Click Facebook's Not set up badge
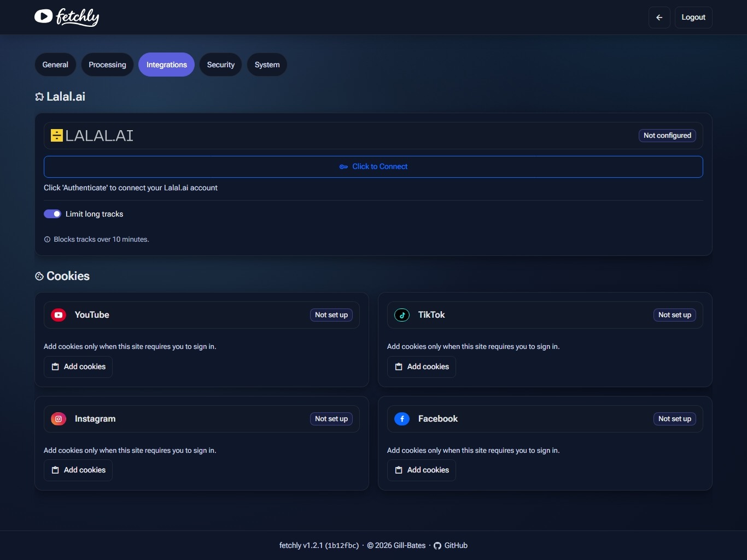 [675, 419]
